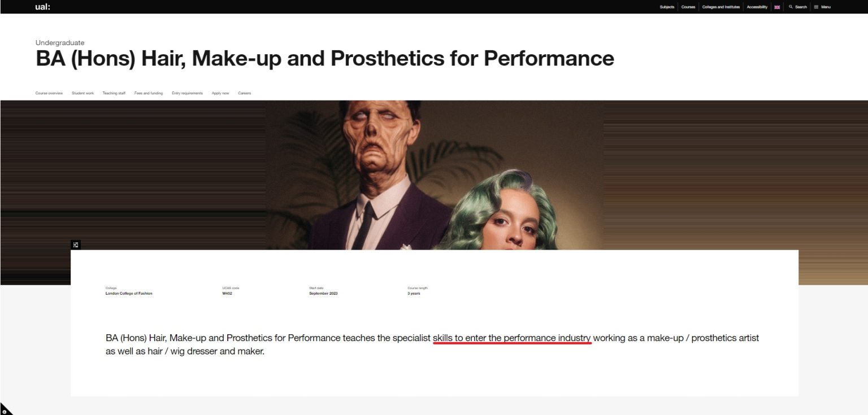Viewport: 868px width, 415px height.
Task: Open the Courses menu
Action: [688, 7]
